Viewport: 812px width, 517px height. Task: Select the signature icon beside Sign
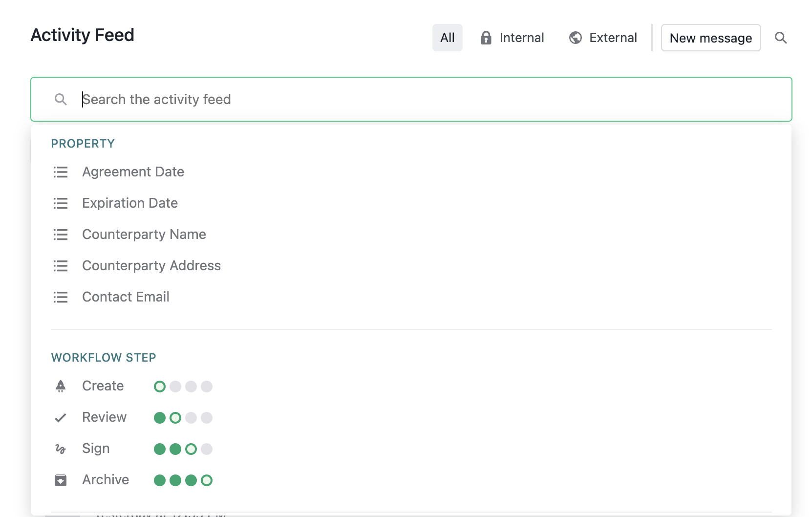click(x=61, y=449)
